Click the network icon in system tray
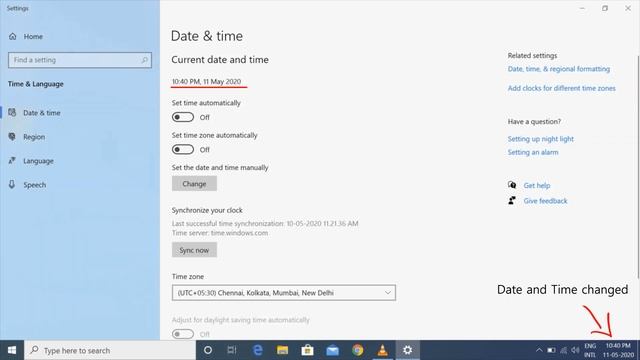640x360 pixels. pos(564,350)
